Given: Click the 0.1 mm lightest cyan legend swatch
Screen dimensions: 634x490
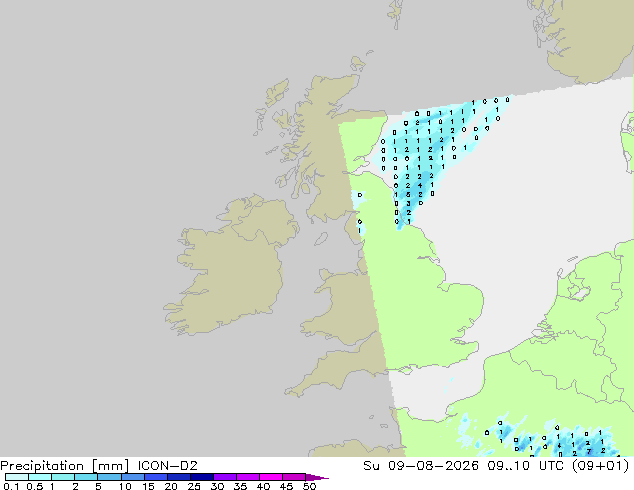Looking at the screenshot, I should [17, 477].
